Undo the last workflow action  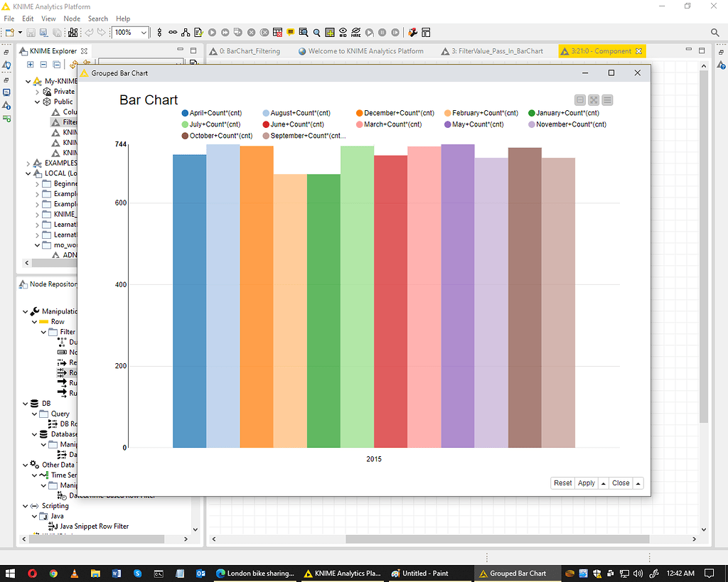[x=88, y=32]
